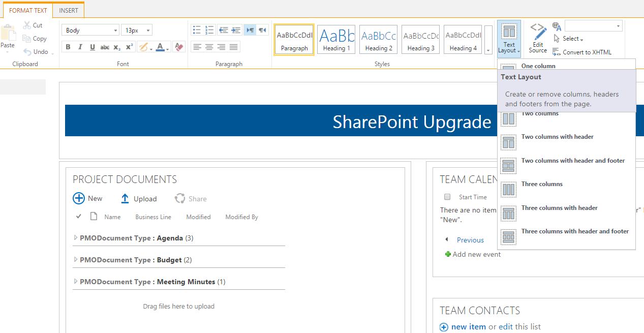Switch to the INSERT tab
This screenshot has height=333, width=644.
pyautogui.click(x=69, y=10)
